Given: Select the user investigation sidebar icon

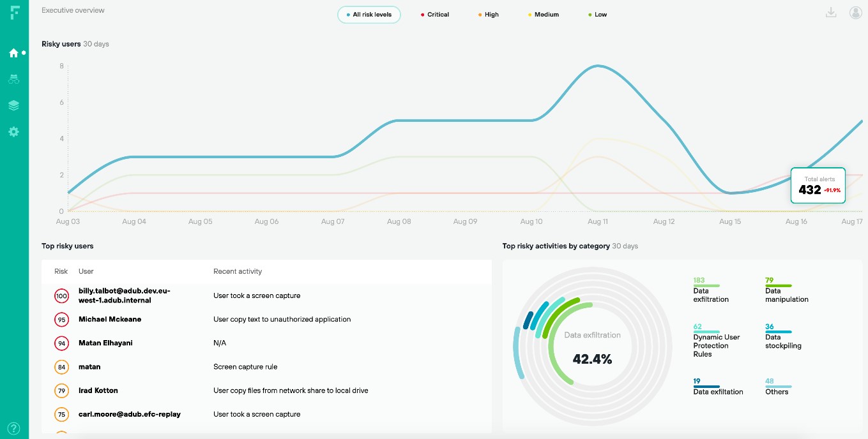Looking at the screenshot, I should coord(14,78).
